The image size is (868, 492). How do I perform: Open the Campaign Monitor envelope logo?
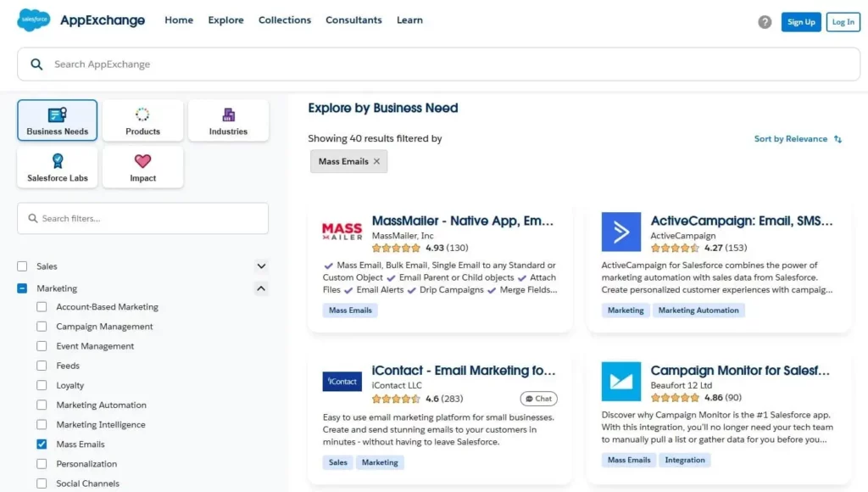pyautogui.click(x=621, y=381)
